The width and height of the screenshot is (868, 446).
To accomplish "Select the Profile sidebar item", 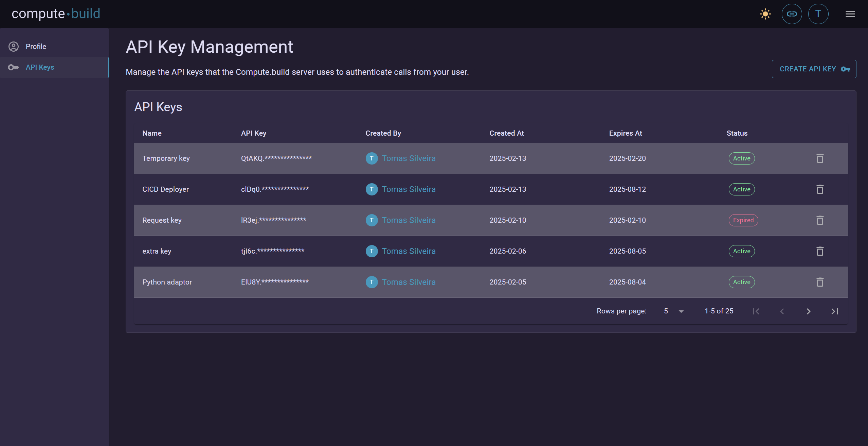I will point(36,47).
